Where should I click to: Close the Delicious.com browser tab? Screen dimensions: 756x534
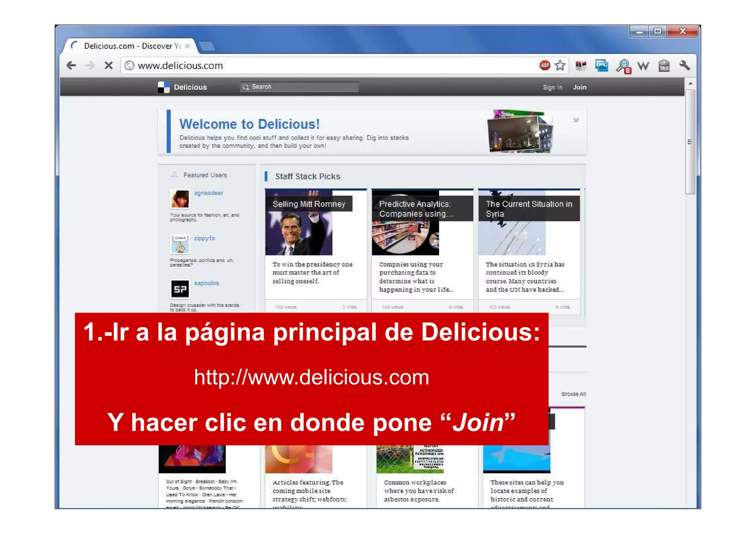(x=188, y=46)
